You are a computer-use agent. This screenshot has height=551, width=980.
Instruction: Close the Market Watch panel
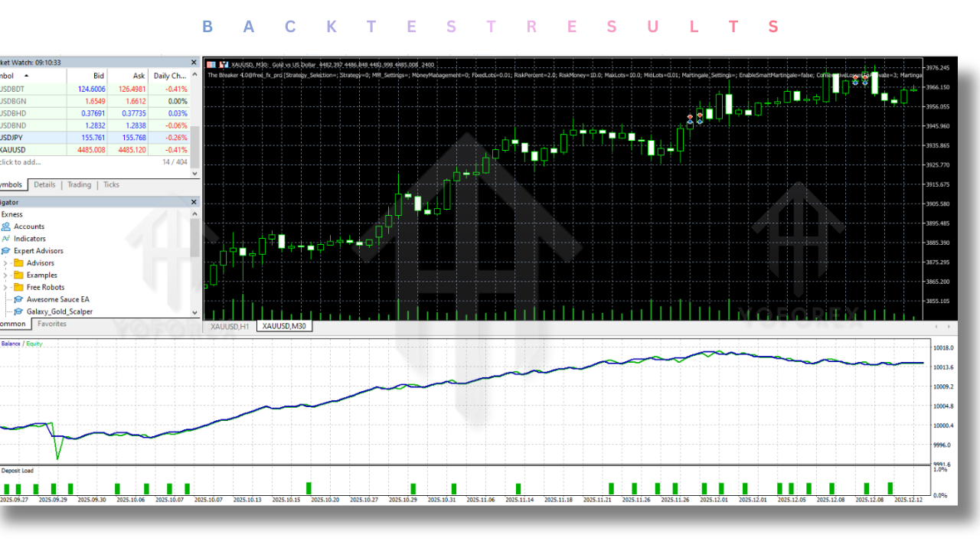[x=194, y=63]
